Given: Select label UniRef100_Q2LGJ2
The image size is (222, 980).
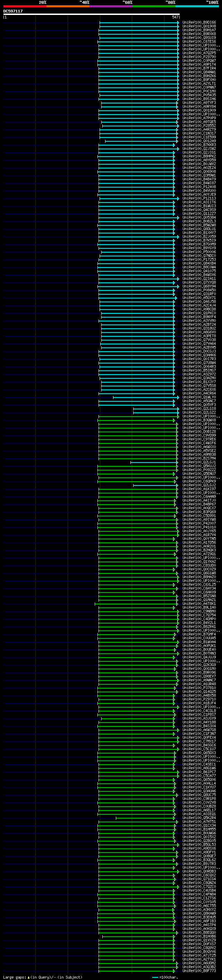Looking at the screenshot, I should tap(199, 485).
